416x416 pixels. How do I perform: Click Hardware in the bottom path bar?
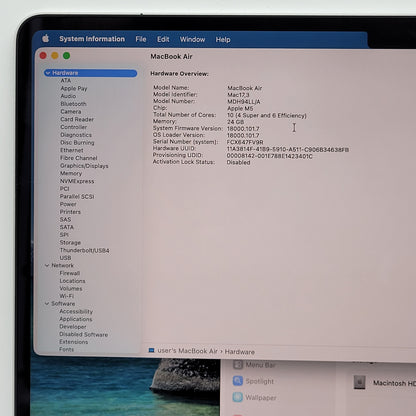pyautogui.click(x=239, y=352)
